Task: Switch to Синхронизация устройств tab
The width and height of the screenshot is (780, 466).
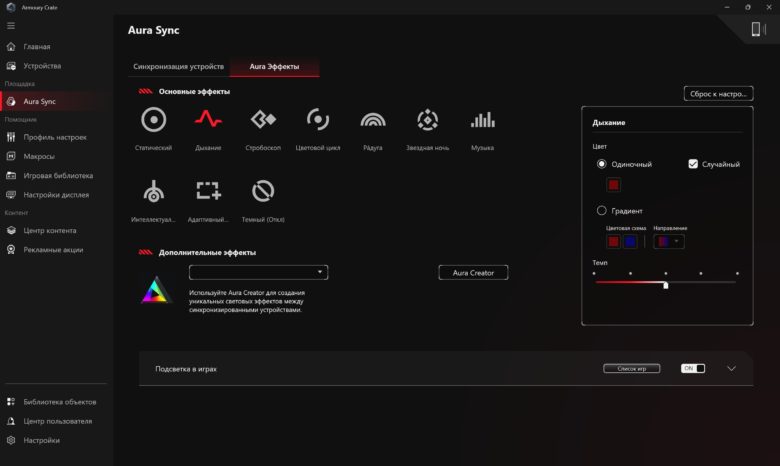Action: click(x=179, y=66)
